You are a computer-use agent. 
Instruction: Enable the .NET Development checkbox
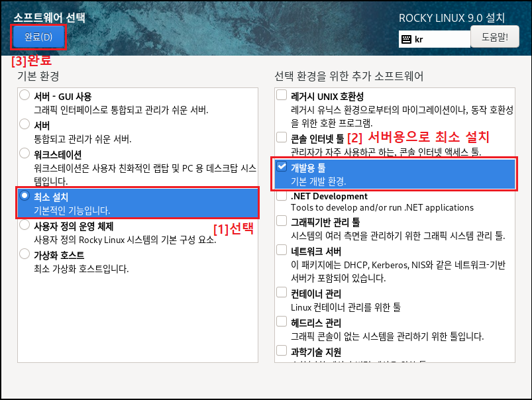pyautogui.click(x=282, y=196)
